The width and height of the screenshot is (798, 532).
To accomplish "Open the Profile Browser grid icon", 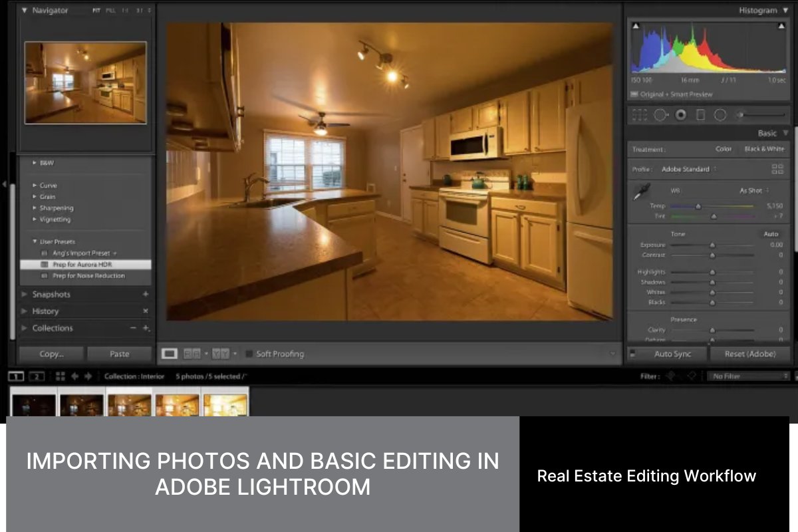I will click(778, 169).
